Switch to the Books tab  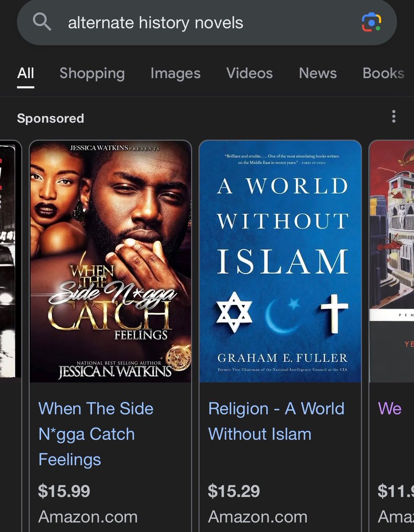coord(383,73)
